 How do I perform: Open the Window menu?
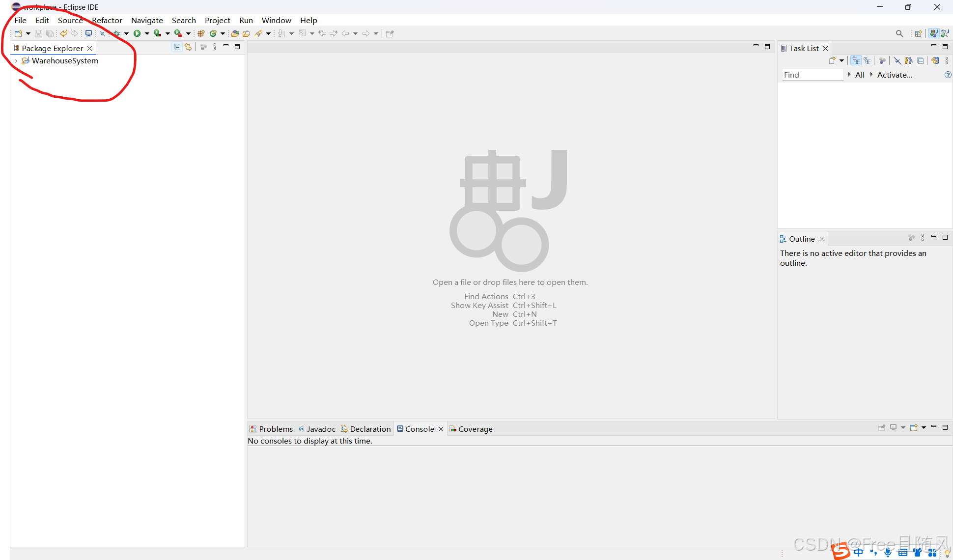pyautogui.click(x=277, y=20)
